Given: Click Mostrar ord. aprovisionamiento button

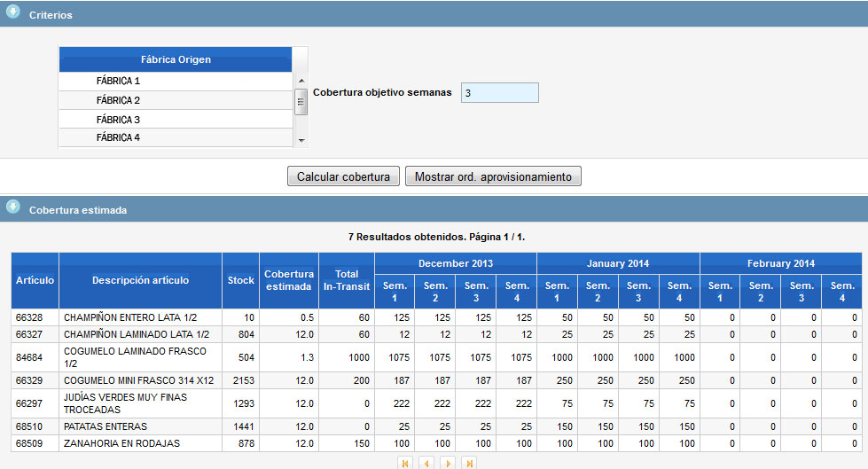Looking at the screenshot, I should (493, 176).
